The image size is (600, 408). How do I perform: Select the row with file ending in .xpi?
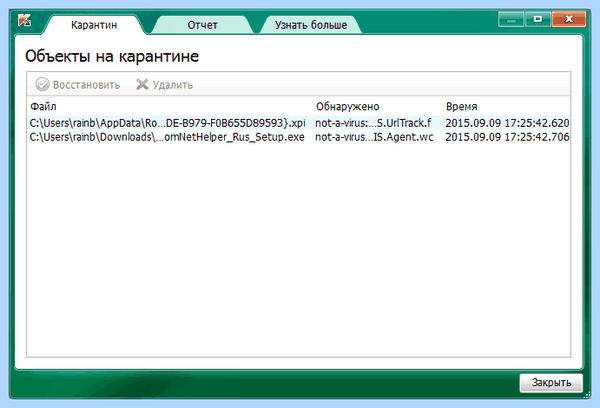pyautogui.click(x=298, y=123)
